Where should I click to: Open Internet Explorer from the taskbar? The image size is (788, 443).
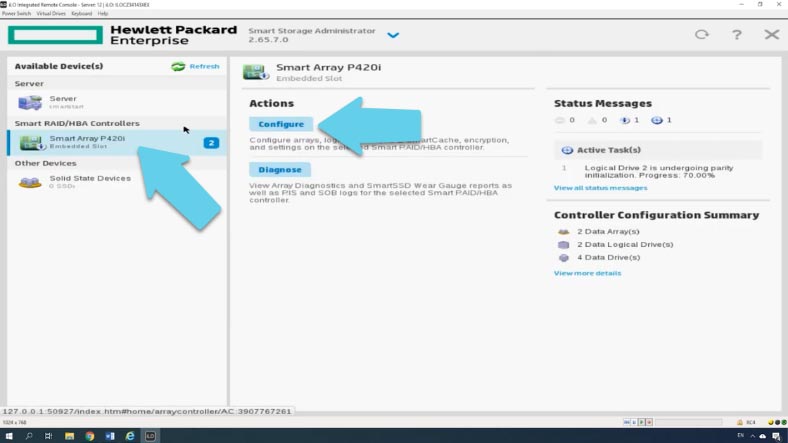[130, 436]
